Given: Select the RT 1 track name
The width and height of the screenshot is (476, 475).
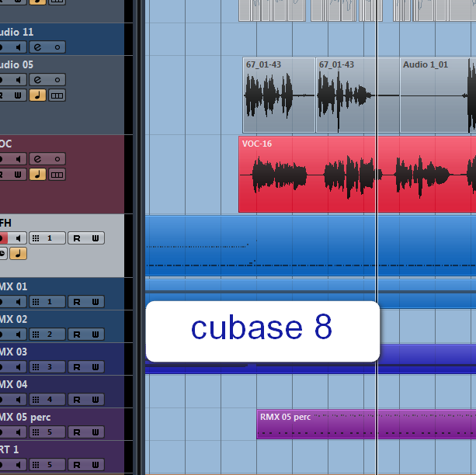Looking at the screenshot, I should click(9, 449).
